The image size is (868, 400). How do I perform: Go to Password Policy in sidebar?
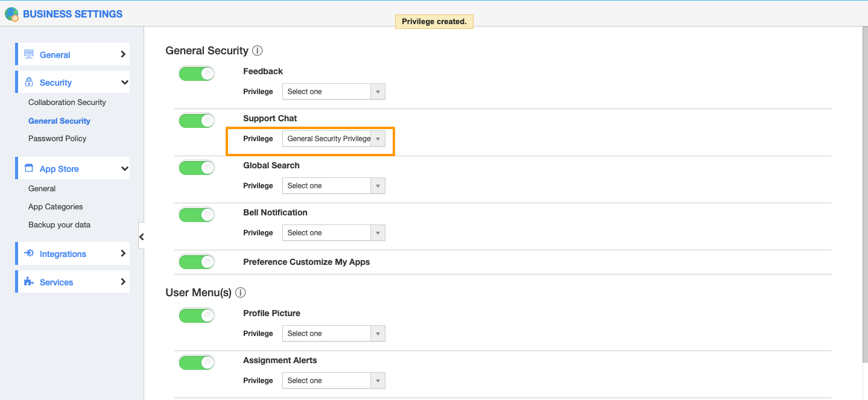click(57, 139)
